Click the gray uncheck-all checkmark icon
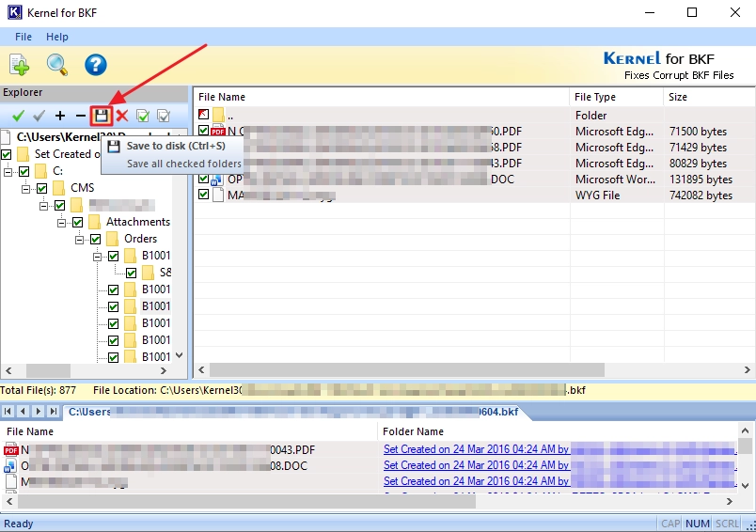Image resolution: width=756 pixels, height=532 pixels. (39, 116)
